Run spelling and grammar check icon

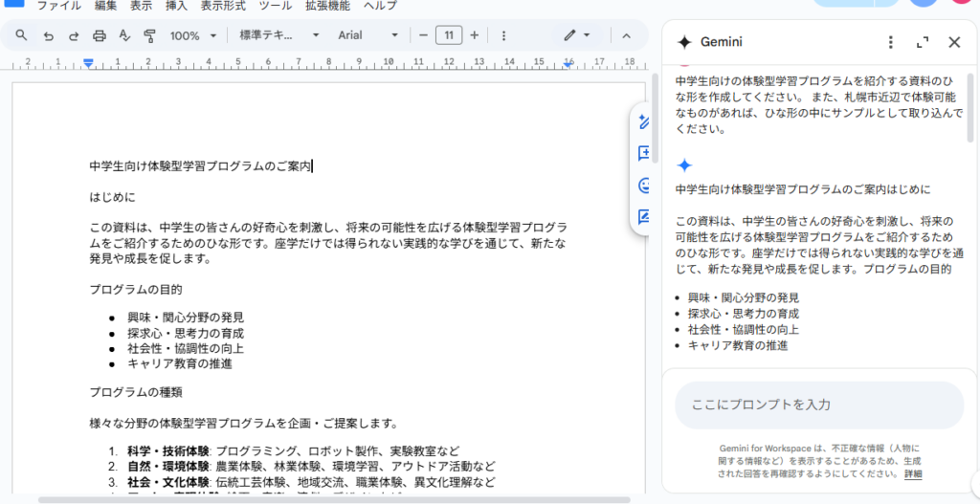(124, 35)
